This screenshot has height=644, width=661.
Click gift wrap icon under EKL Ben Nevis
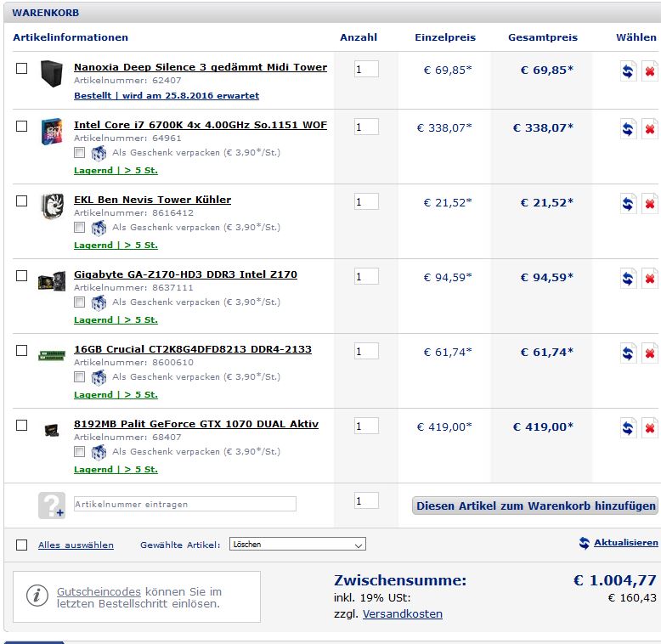pyautogui.click(x=99, y=228)
